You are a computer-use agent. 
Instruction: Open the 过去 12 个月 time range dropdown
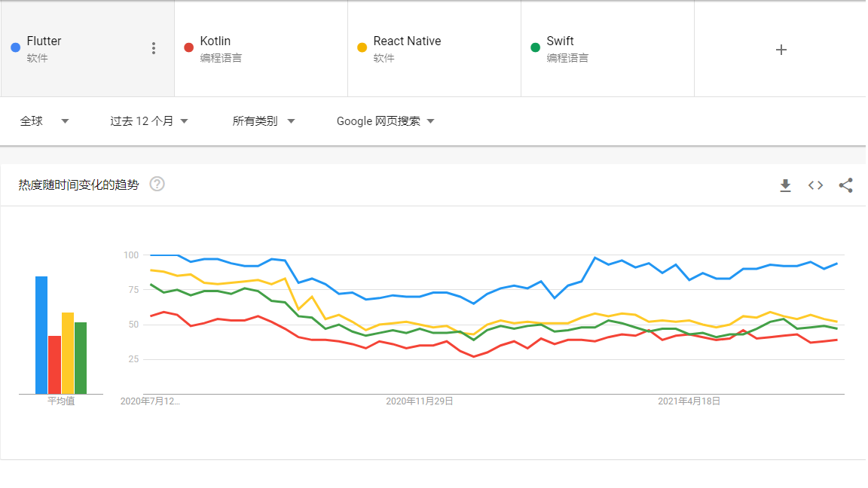149,121
